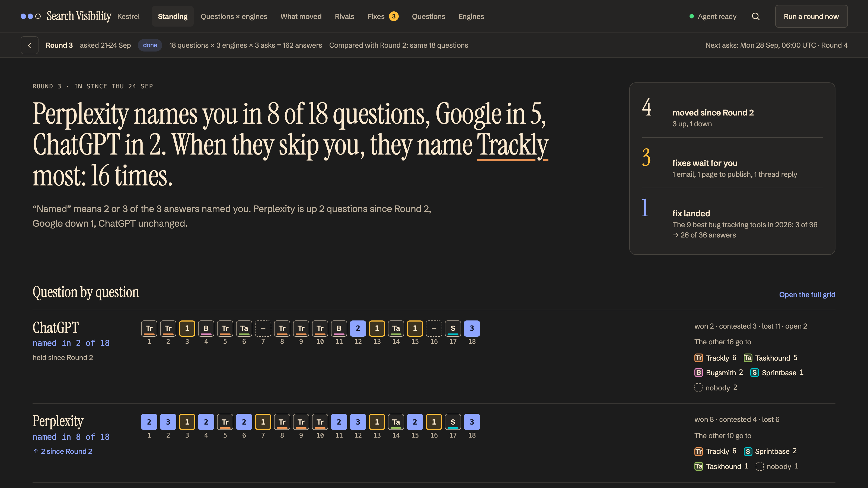Open the What moved tab
Screen dimensions: 868x488
[x=301, y=17]
